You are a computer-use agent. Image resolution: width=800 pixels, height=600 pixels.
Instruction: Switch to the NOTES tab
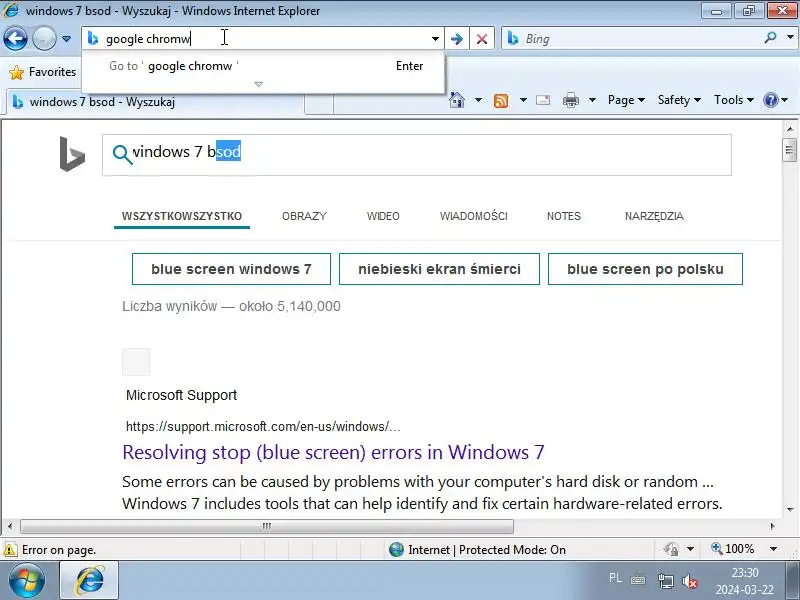(x=564, y=216)
